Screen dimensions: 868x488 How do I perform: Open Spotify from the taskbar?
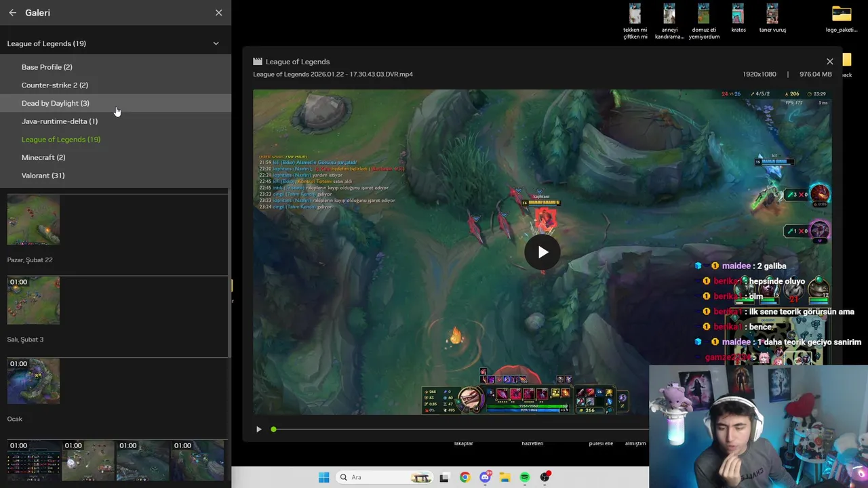[x=525, y=477]
